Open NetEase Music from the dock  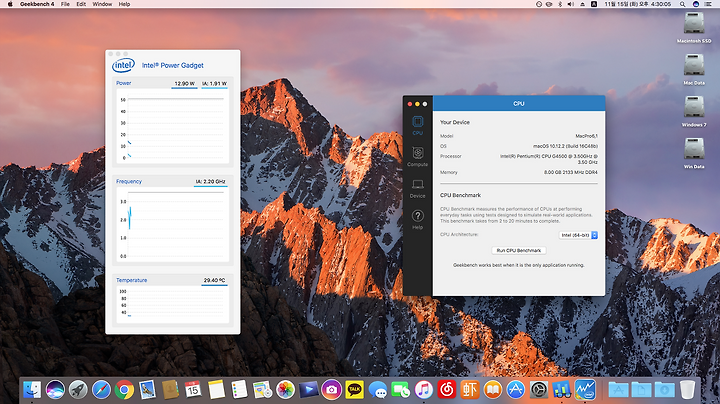pyautogui.click(x=446, y=390)
